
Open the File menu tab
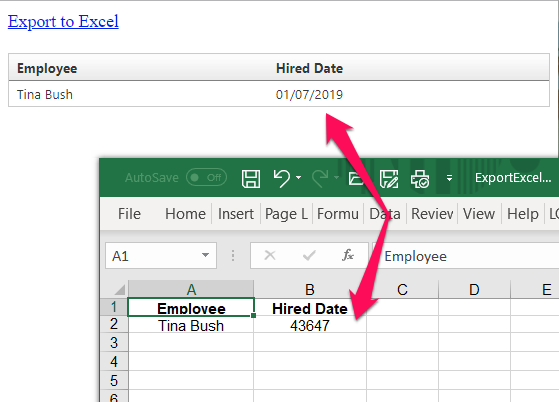click(x=129, y=214)
